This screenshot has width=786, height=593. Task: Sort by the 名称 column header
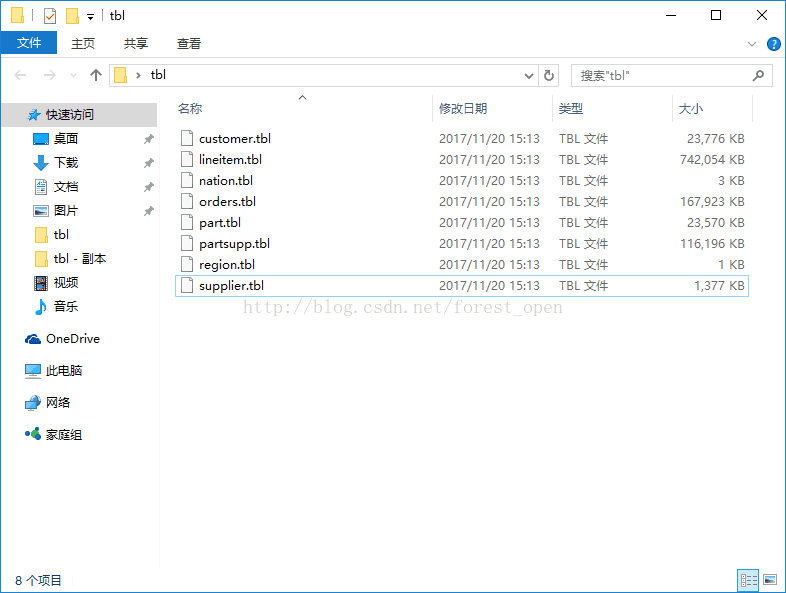(302, 108)
